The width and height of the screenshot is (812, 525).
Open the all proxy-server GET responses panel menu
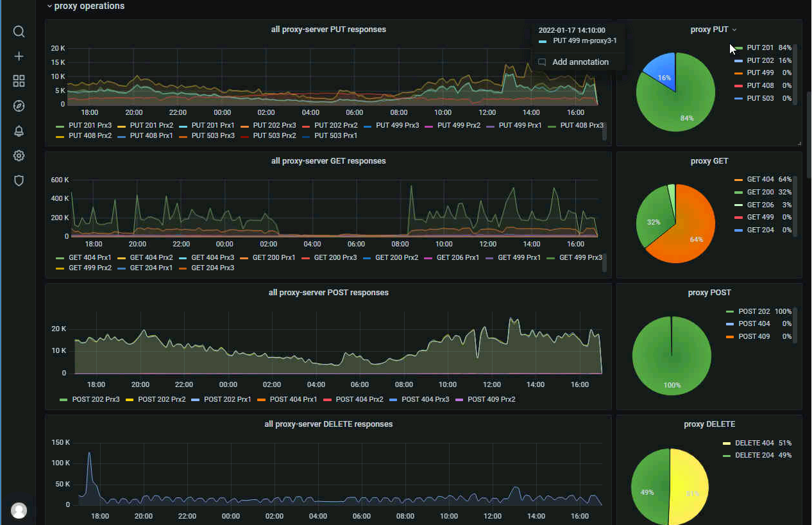[x=328, y=161]
